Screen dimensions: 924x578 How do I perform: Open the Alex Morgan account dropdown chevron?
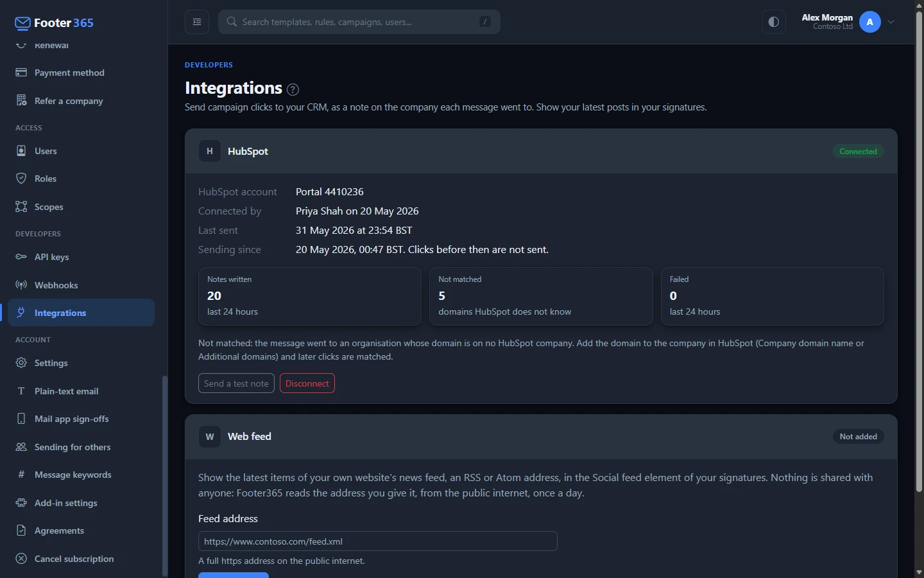point(891,22)
